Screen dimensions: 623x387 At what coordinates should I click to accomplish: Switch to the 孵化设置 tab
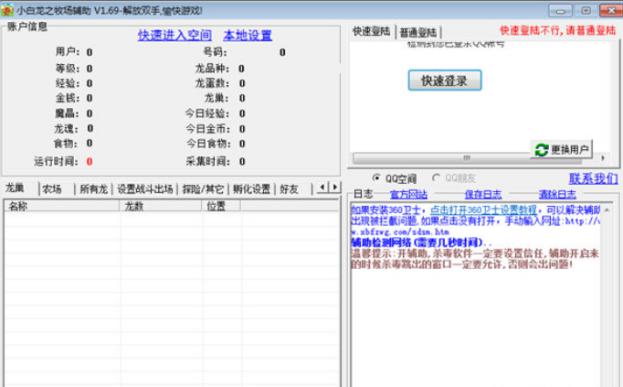pos(252,189)
